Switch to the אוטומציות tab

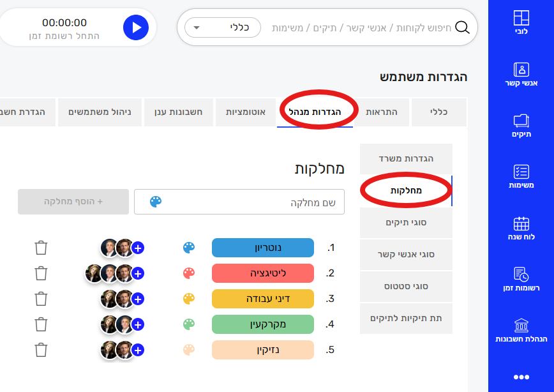pos(246,112)
